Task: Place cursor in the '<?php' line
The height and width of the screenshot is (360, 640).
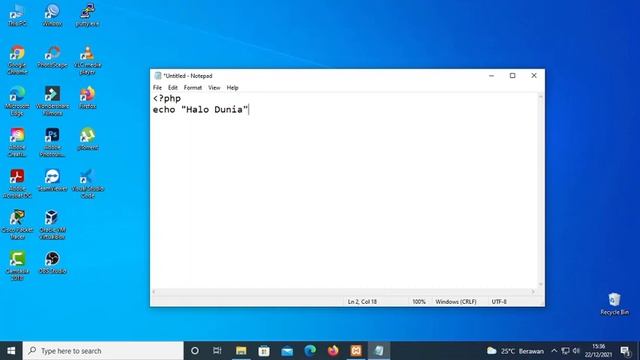Action: pos(167,98)
